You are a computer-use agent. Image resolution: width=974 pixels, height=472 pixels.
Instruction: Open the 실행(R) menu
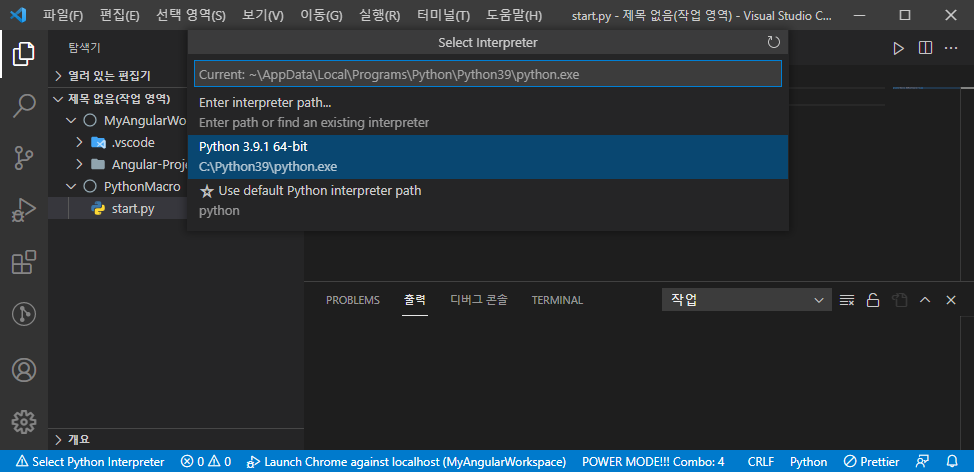380,16
